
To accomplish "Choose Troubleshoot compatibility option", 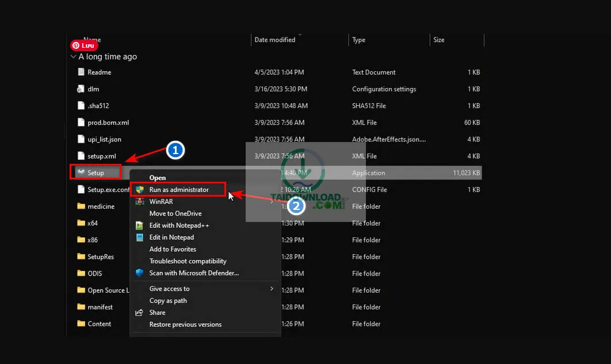I will pos(188,261).
